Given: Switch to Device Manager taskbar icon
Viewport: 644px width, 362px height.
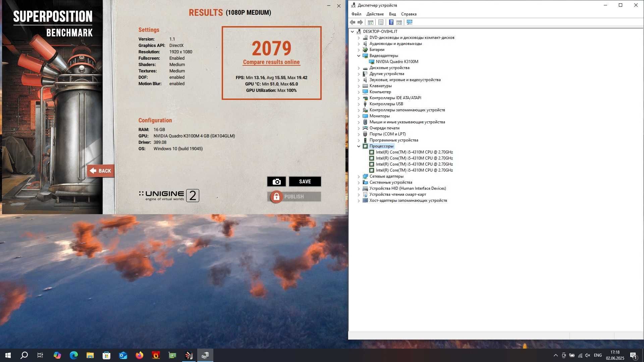Looking at the screenshot, I should [x=205, y=355].
